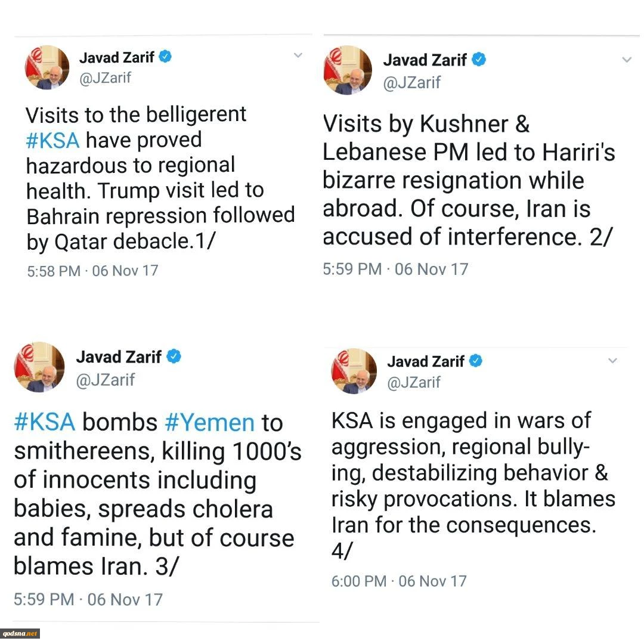The image size is (644, 644).
Task: Open #KSA hashtag in the belligerent tweet
Action: (x=52, y=141)
